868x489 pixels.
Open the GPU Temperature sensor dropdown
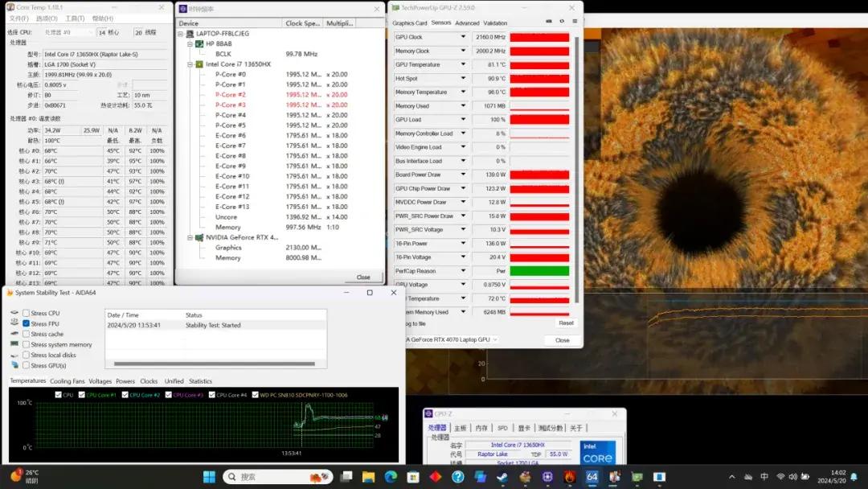pos(463,65)
